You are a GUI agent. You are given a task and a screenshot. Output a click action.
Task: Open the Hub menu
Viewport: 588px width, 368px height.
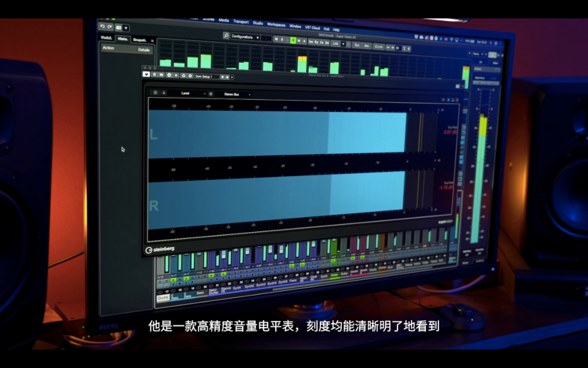(x=326, y=29)
